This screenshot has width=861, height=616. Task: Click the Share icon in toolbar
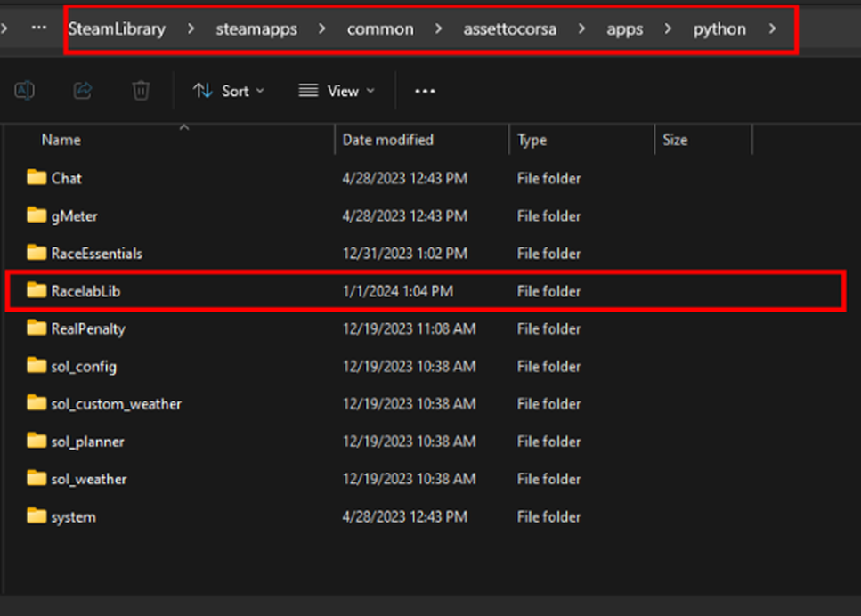tap(83, 90)
